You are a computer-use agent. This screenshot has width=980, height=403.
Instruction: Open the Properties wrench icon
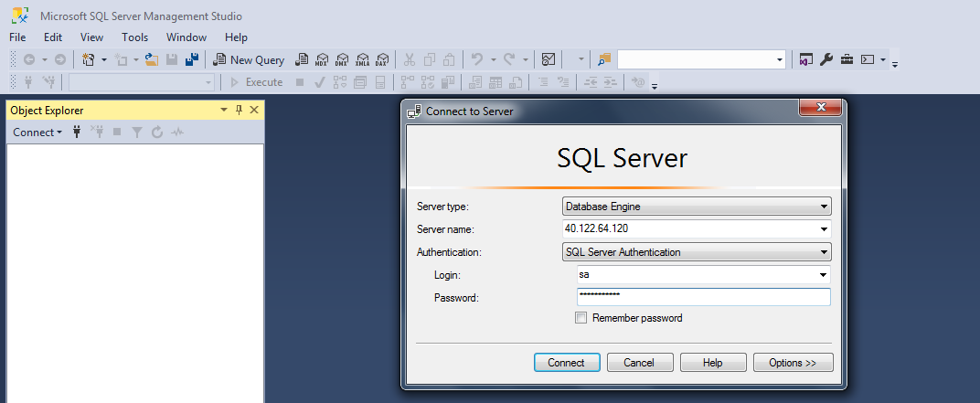826,60
